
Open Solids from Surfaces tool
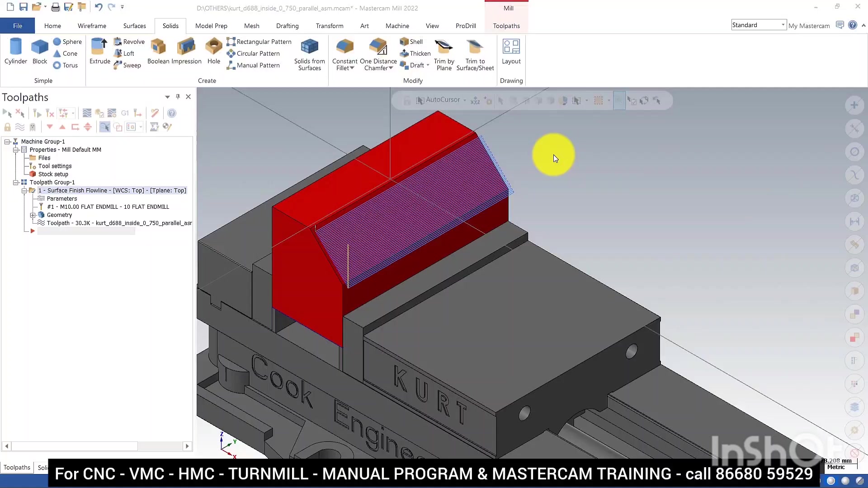click(309, 55)
